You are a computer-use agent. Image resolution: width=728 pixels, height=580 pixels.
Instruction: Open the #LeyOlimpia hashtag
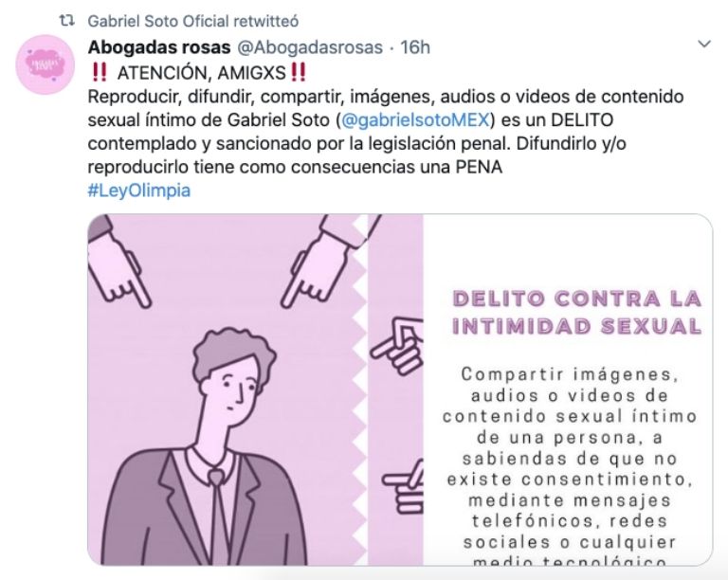(x=138, y=190)
